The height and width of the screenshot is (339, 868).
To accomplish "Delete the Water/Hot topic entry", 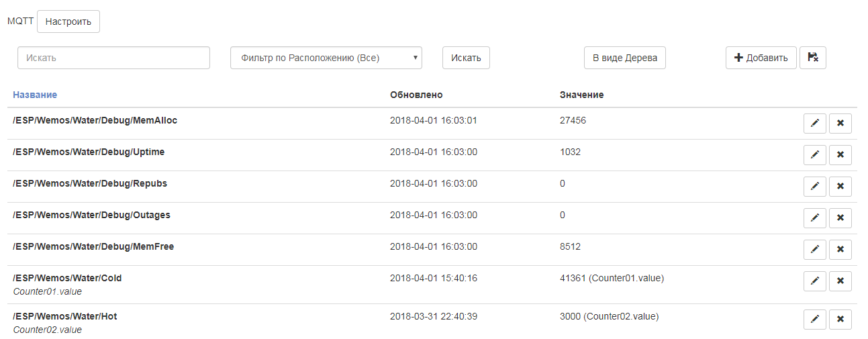I will (840, 320).
